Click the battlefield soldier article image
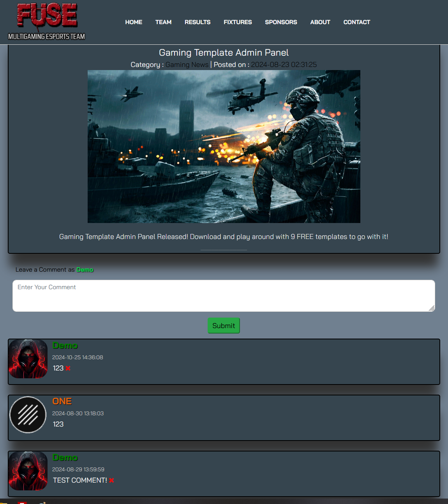The height and width of the screenshot is (504, 448). click(224, 146)
